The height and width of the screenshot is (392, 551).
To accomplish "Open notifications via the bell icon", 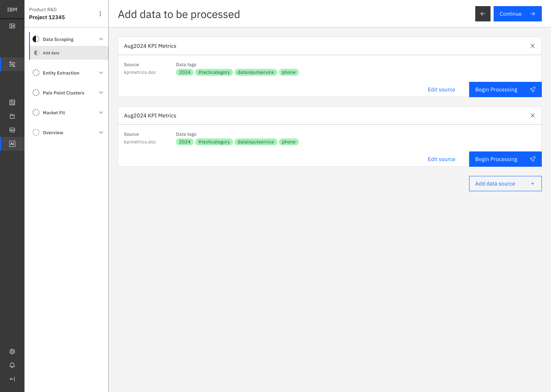I will 12,365.
